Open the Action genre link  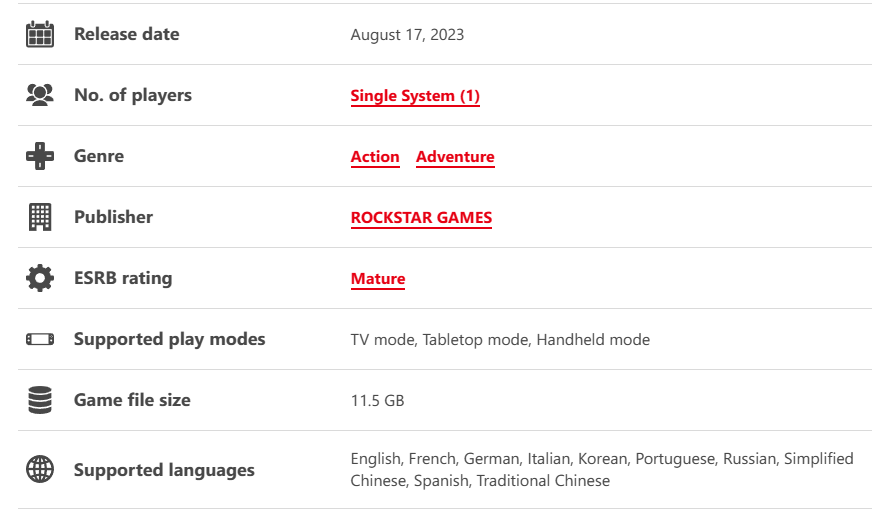pos(375,156)
